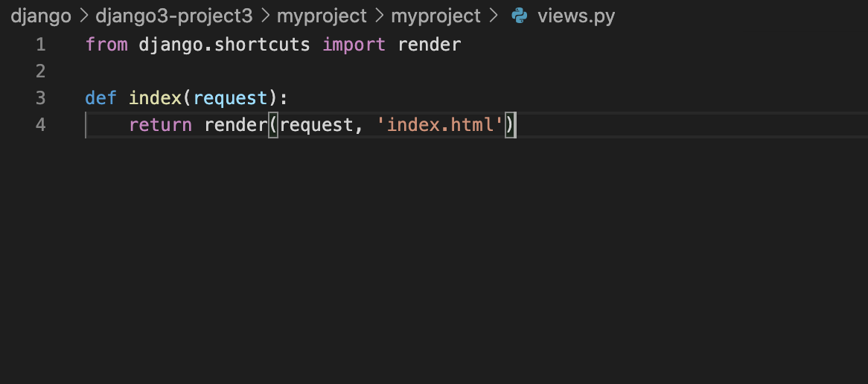Viewport: 868px width, 384px height.
Task: Click line number 4 in the gutter
Action: pyautogui.click(x=40, y=125)
